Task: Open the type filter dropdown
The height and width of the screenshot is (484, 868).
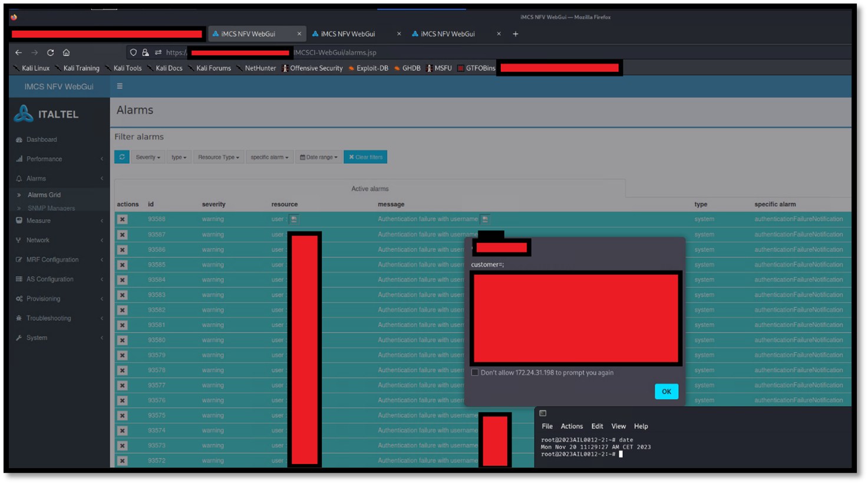Action: pyautogui.click(x=179, y=157)
